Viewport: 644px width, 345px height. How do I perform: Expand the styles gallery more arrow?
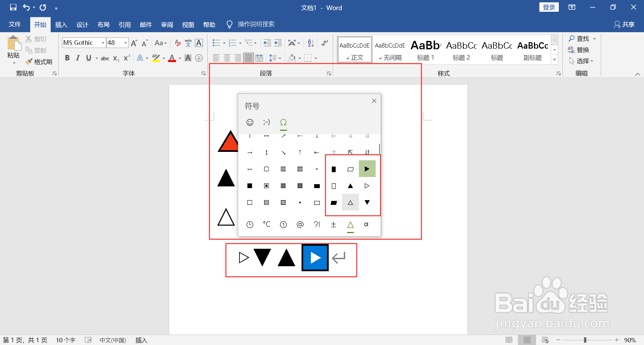[555, 60]
